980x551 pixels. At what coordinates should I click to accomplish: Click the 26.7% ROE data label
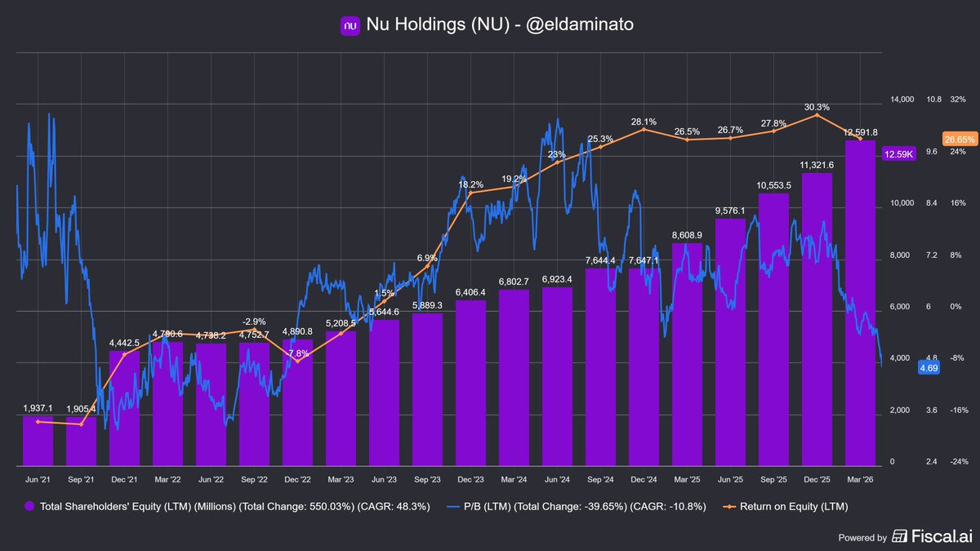point(730,130)
